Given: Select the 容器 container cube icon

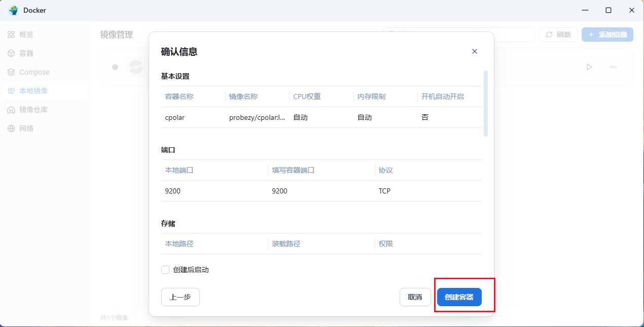Looking at the screenshot, I should click(x=11, y=53).
